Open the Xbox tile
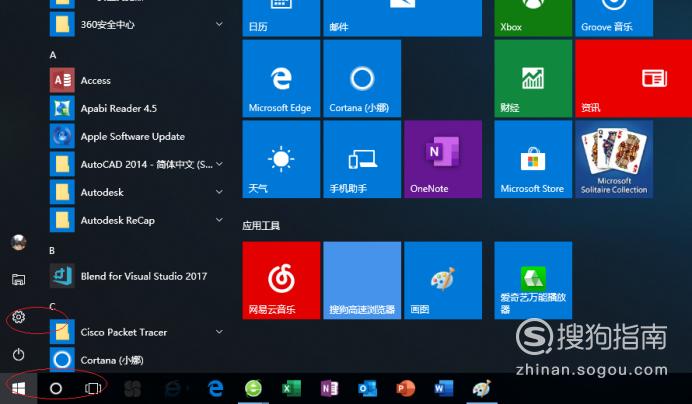The height and width of the screenshot is (404, 692). [x=533, y=18]
